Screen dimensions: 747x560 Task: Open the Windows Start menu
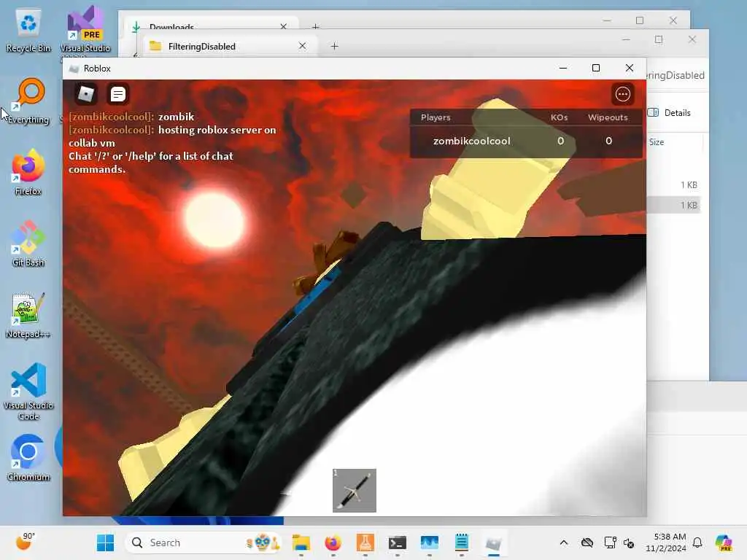point(105,542)
